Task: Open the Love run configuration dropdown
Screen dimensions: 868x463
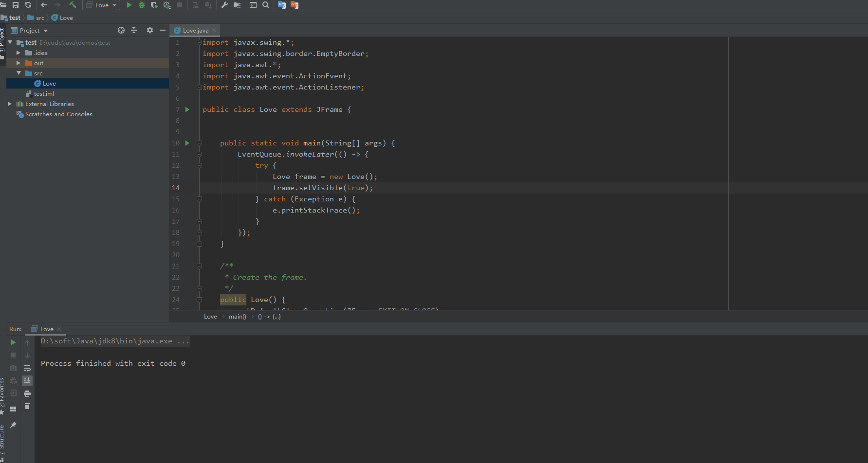Action: 102,5
